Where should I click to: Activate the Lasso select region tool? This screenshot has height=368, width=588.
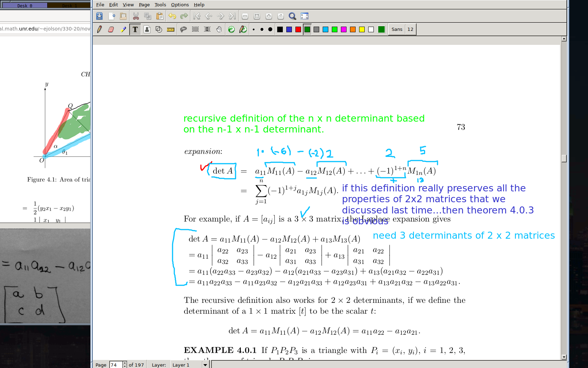click(183, 29)
